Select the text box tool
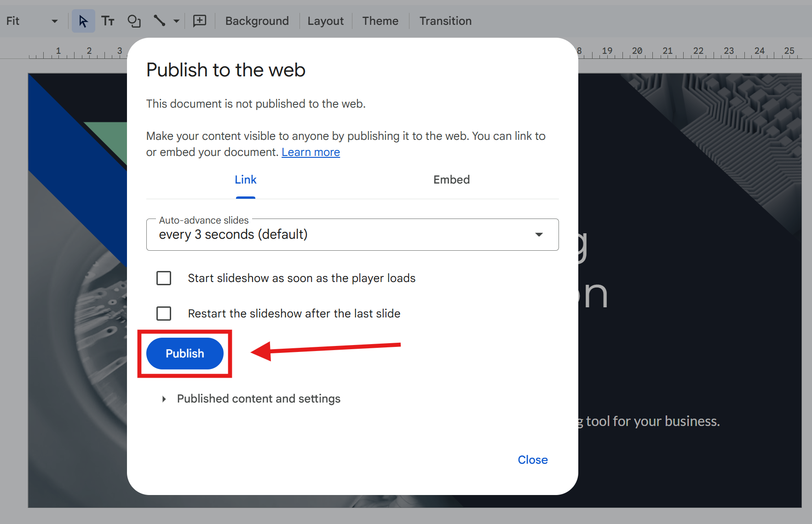The width and height of the screenshot is (812, 524). pos(108,21)
